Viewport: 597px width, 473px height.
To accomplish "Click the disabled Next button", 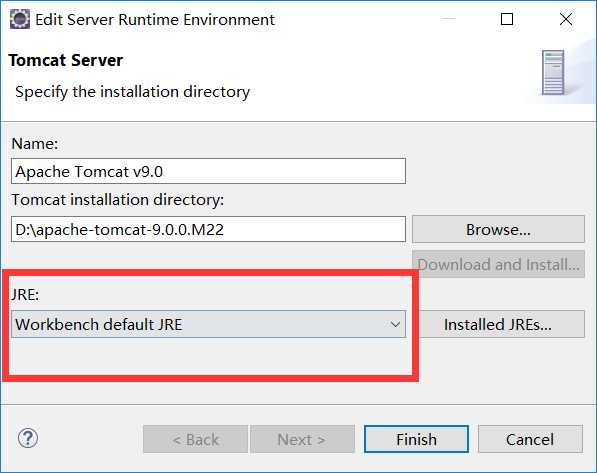I will (x=302, y=439).
